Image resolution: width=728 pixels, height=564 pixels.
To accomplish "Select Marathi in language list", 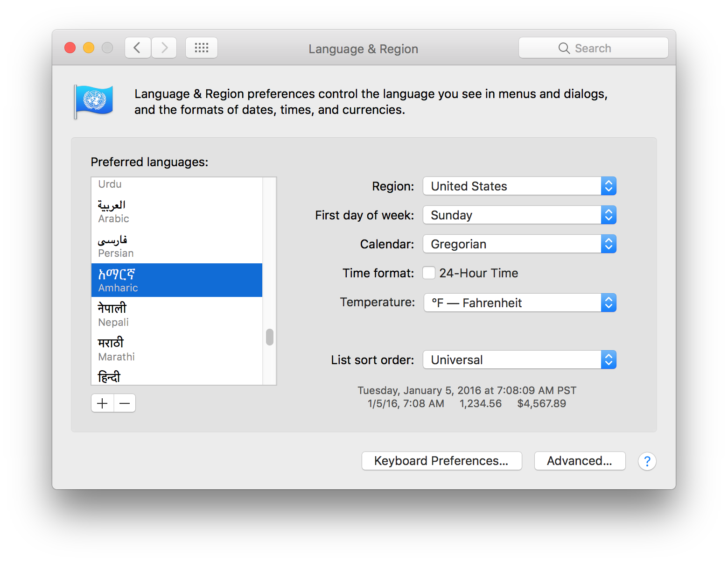I will [177, 349].
